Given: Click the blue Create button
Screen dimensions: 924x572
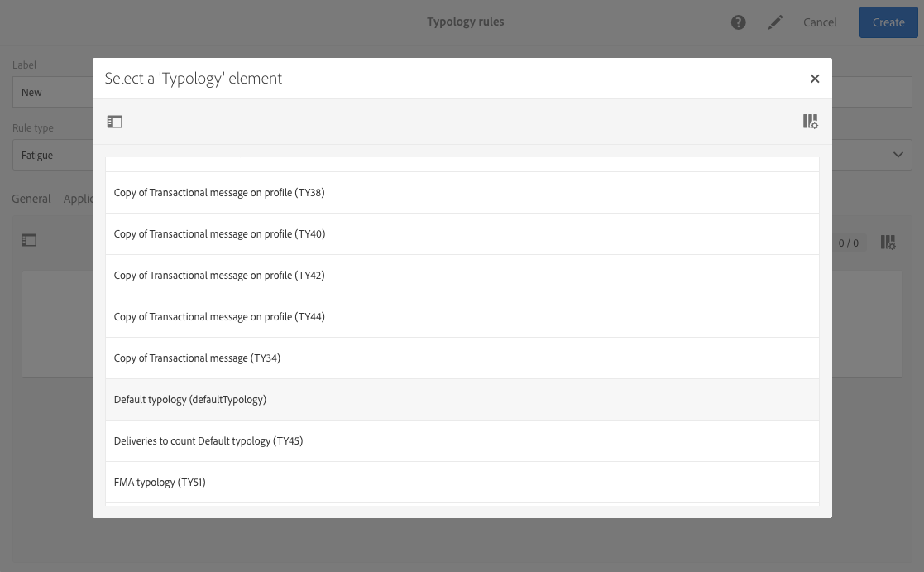Looking at the screenshot, I should pyautogui.click(x=888, y=22).
